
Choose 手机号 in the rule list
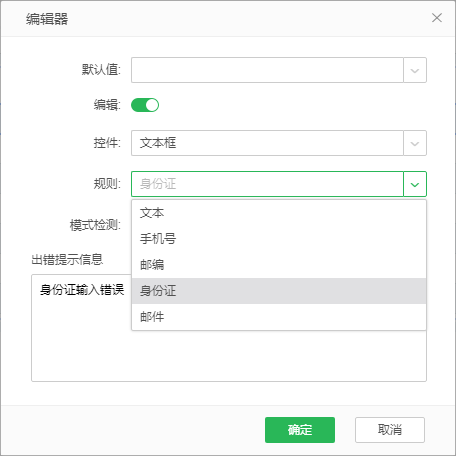point(279,239)
